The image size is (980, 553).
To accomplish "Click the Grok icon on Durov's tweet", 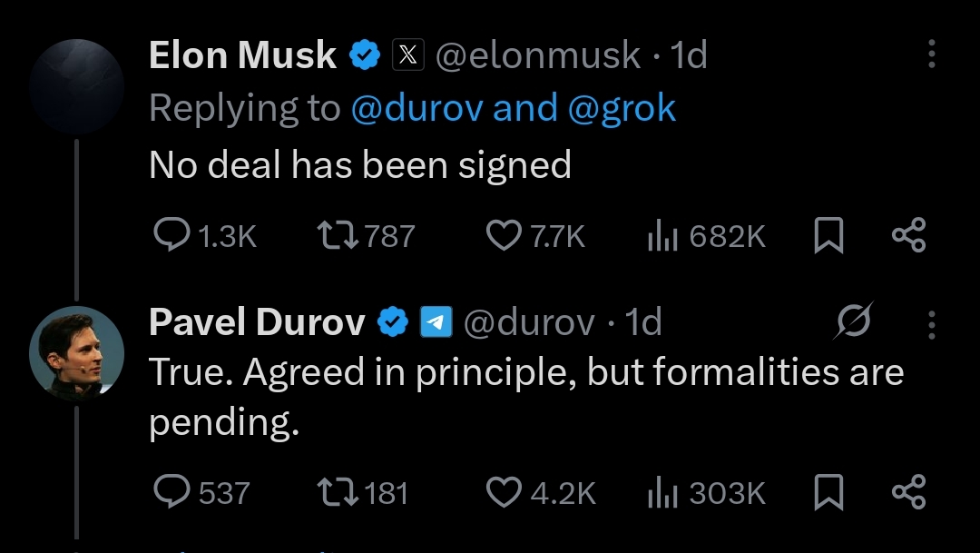I will [854, 321].
